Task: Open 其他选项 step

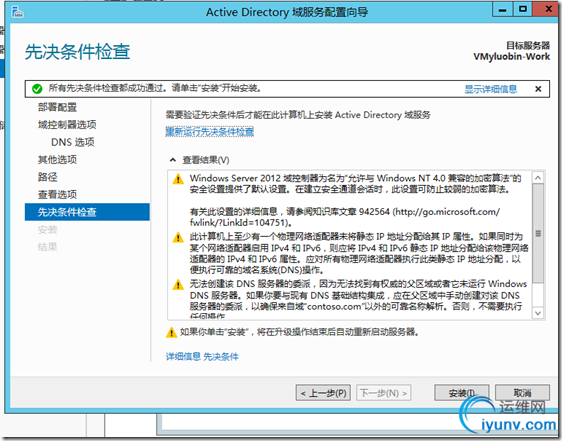Action: [57, 159]
